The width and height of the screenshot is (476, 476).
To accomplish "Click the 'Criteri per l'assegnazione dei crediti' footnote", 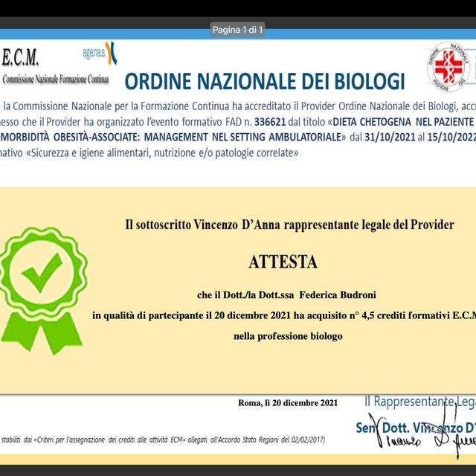I will (163, 440).
